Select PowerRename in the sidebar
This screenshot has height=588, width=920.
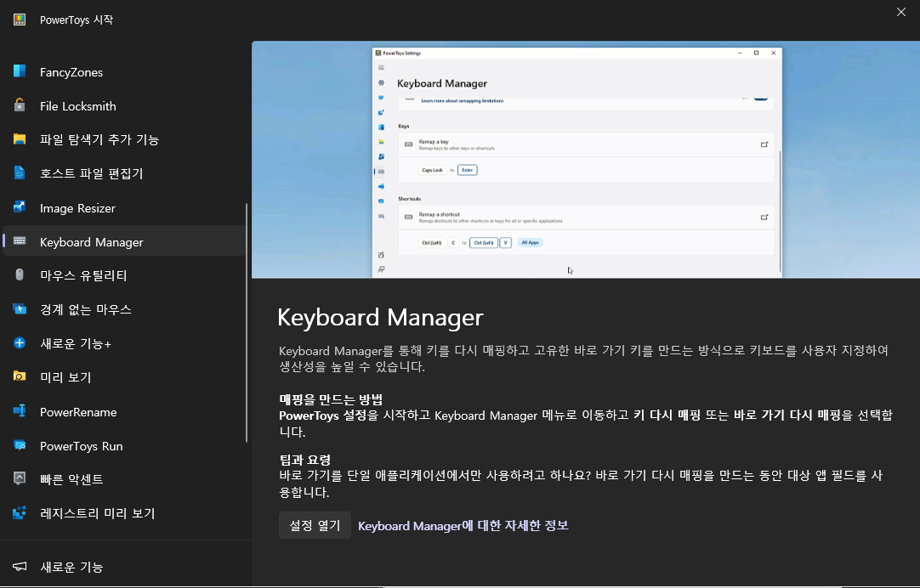pyautogui.click(x=124, y=411)
